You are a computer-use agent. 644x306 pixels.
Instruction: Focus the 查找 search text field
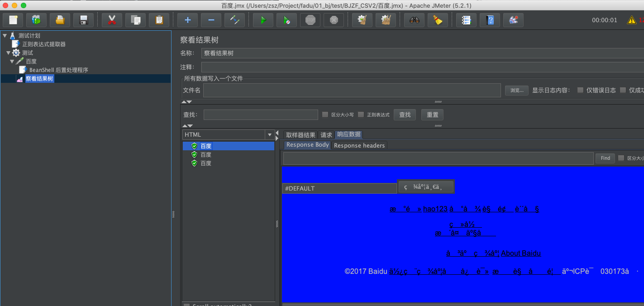[x=261, y=115]
